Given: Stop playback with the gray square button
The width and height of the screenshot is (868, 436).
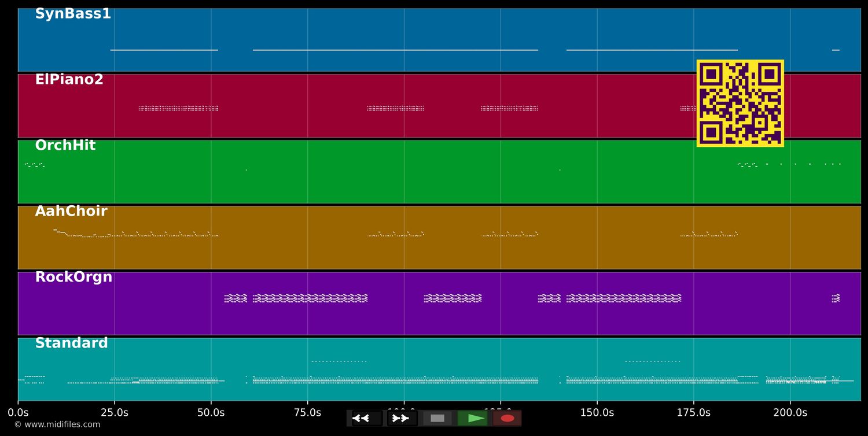Looking at the screenshot, I should coord(437,418).
